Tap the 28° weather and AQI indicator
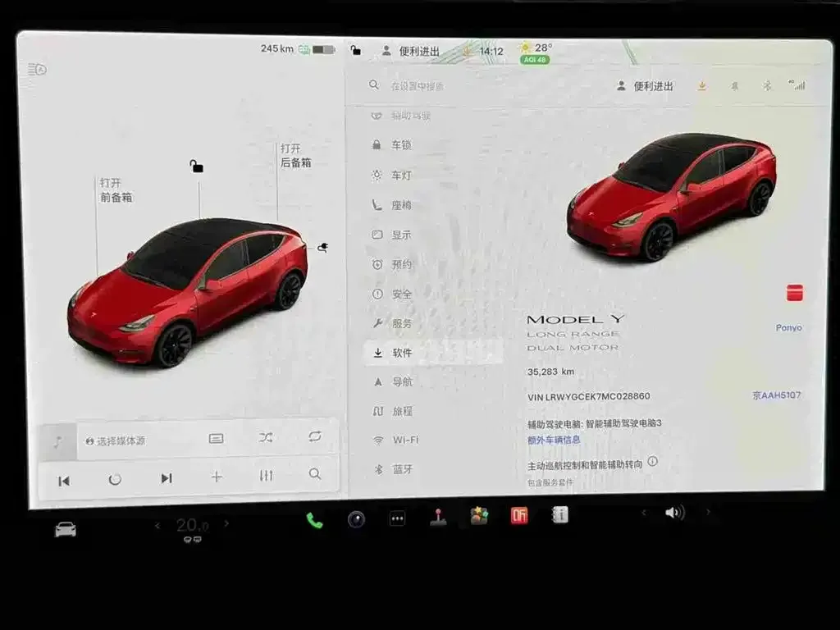 [x=536, y=52]
